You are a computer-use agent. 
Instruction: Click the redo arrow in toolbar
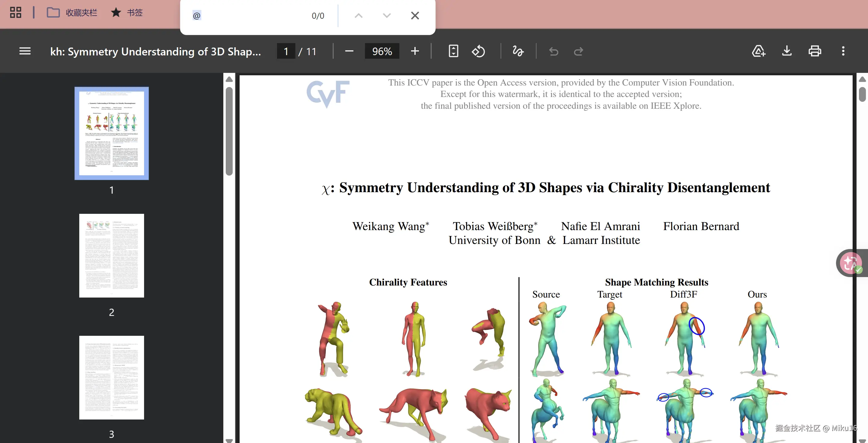pos(579,51)
